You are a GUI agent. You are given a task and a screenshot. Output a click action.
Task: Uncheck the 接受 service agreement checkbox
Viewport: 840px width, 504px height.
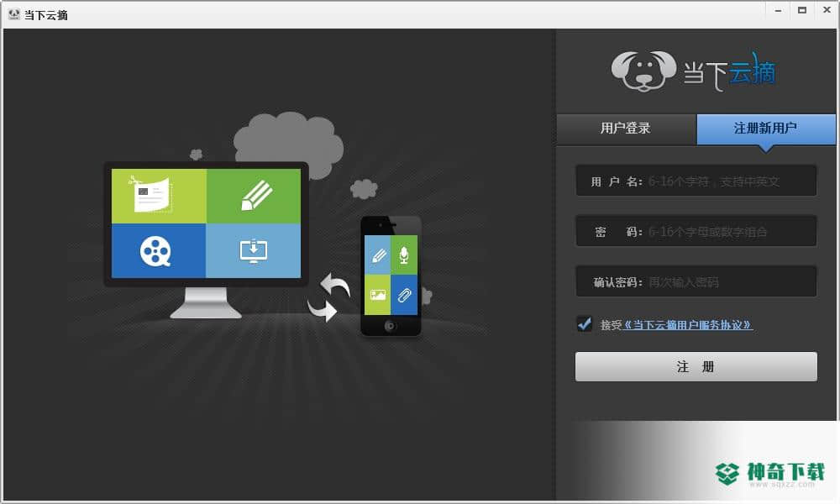coord(585,324)
